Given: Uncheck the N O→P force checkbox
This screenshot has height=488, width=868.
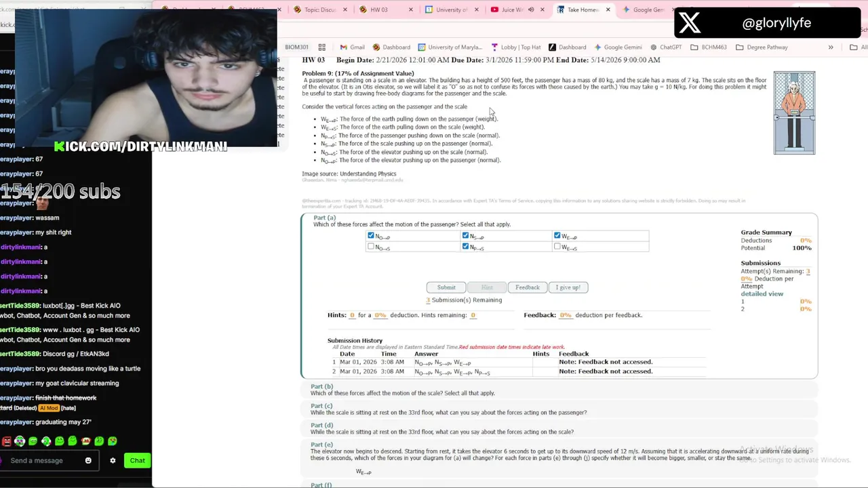Looking at the screenshot, I should (x=371, y=236).
